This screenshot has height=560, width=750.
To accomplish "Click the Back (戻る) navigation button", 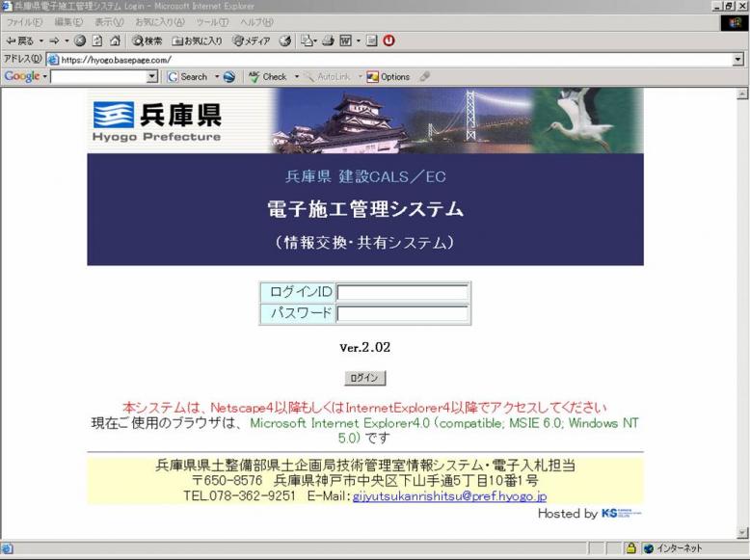I will click(19, 40).
